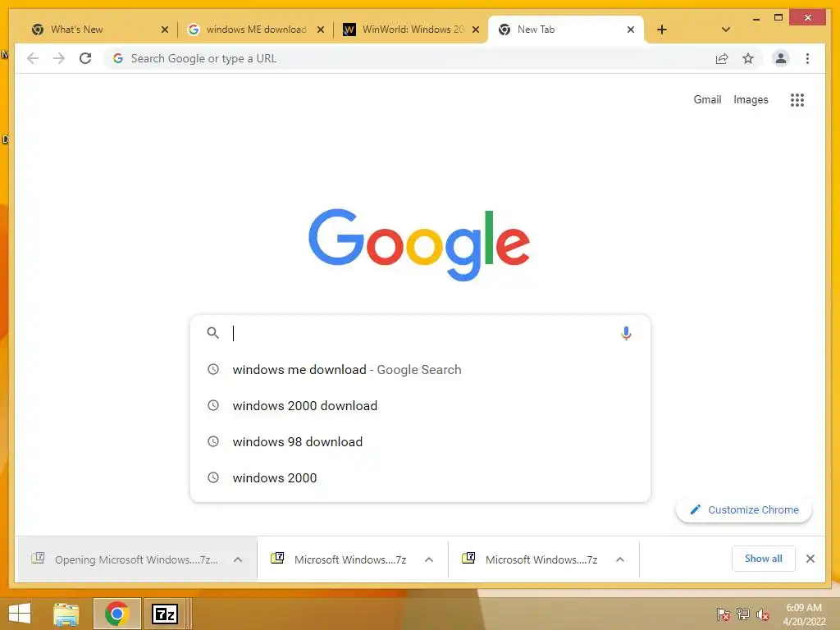840x630 pixels.
Task: Close the What's New tab
Action: [164, 30]
